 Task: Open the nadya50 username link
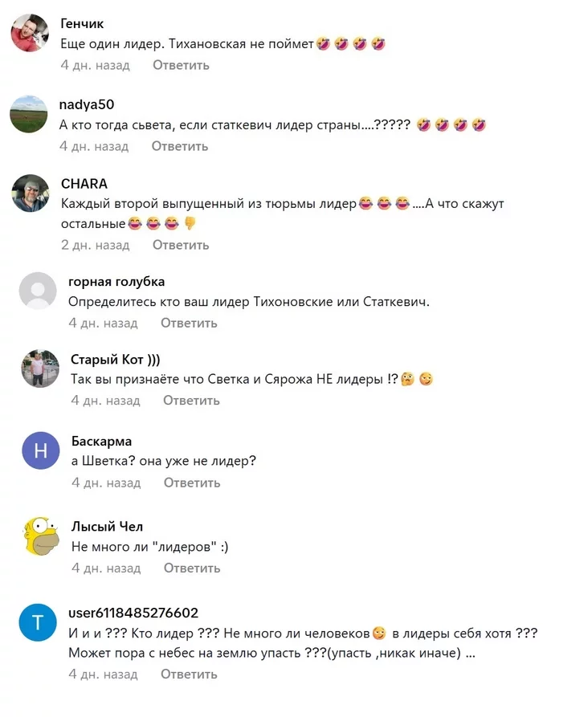point(87,104)
